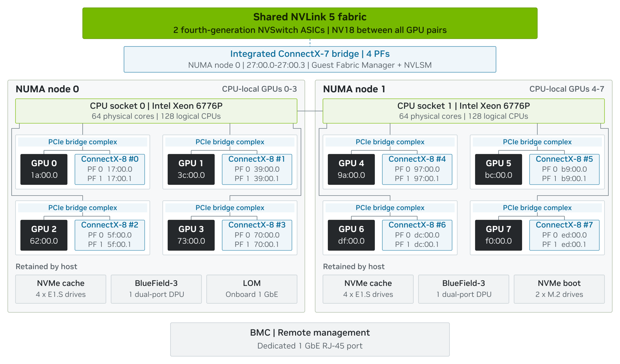Viewport: 620px width, 364px height.
Task: Click the PCIe bridge complex label above GPU 7
Action: click(537, 208)
